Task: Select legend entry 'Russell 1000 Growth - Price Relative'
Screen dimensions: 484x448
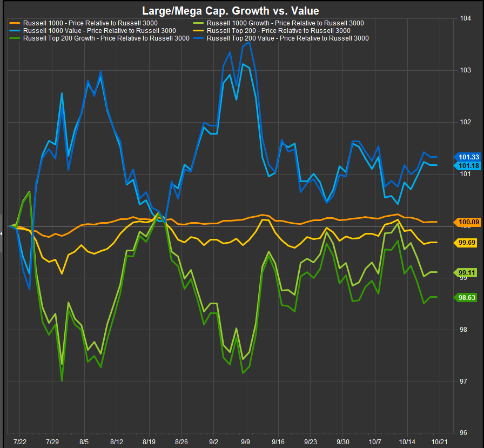Action: [x=285, y=23]
